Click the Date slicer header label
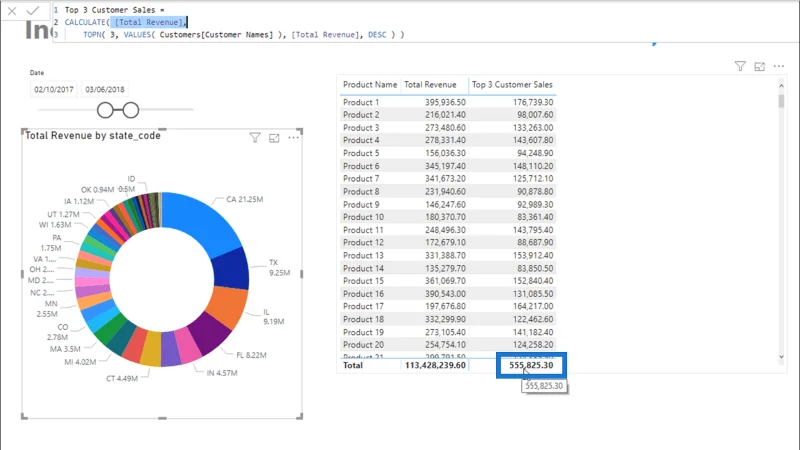 pyautogui.click(x=37, y=73)
